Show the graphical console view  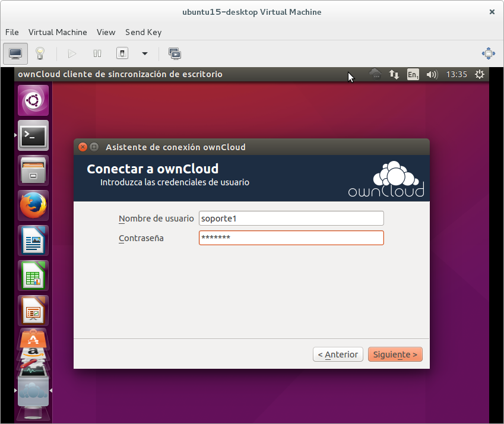pyautogui.click(x=15, y=53)
